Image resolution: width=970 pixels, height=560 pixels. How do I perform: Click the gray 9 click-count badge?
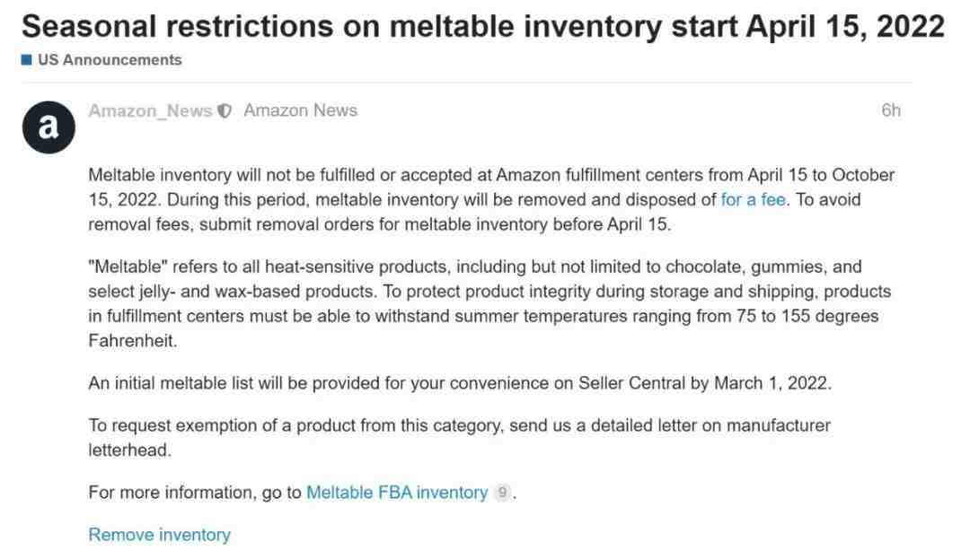pos(502,493)
